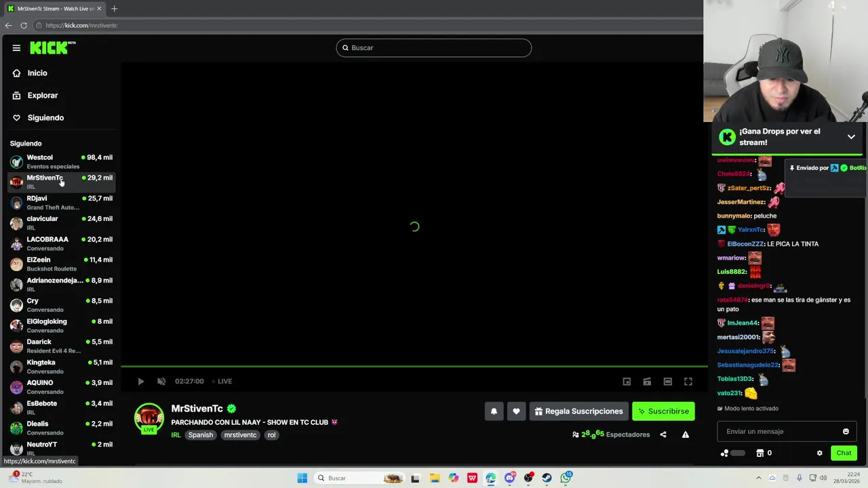868x488 pixels.
Task: Reload the page in browser
Action: click(24, 26)
